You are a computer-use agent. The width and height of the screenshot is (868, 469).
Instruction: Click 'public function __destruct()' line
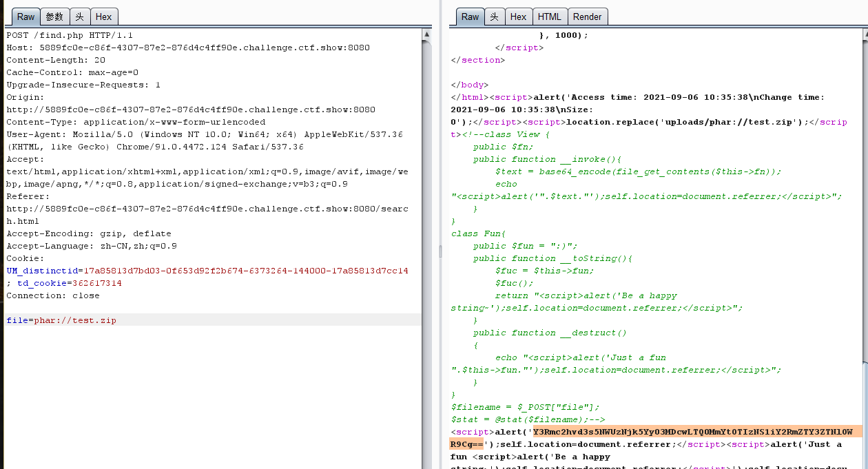(550, 333)
